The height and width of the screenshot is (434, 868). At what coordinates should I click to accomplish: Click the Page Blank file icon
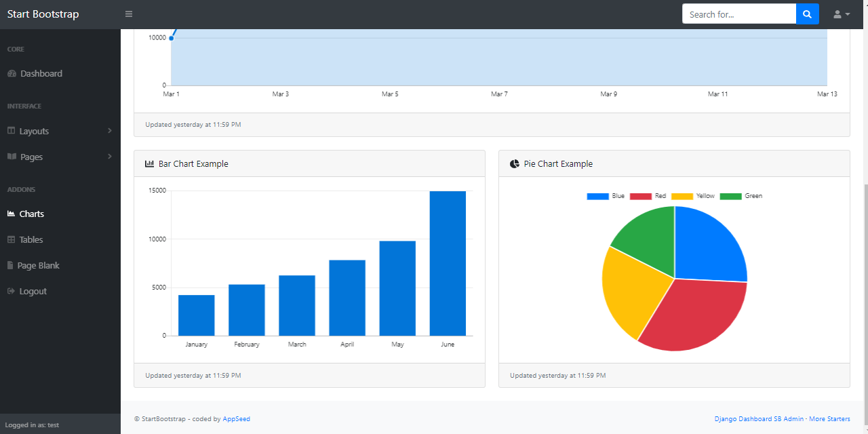10,265
